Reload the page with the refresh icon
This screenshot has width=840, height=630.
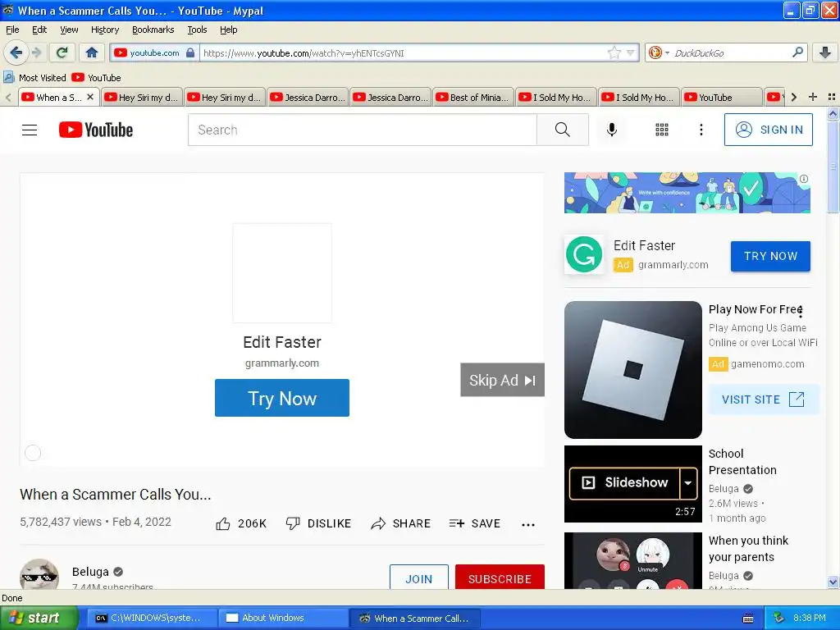click(62, 52)
